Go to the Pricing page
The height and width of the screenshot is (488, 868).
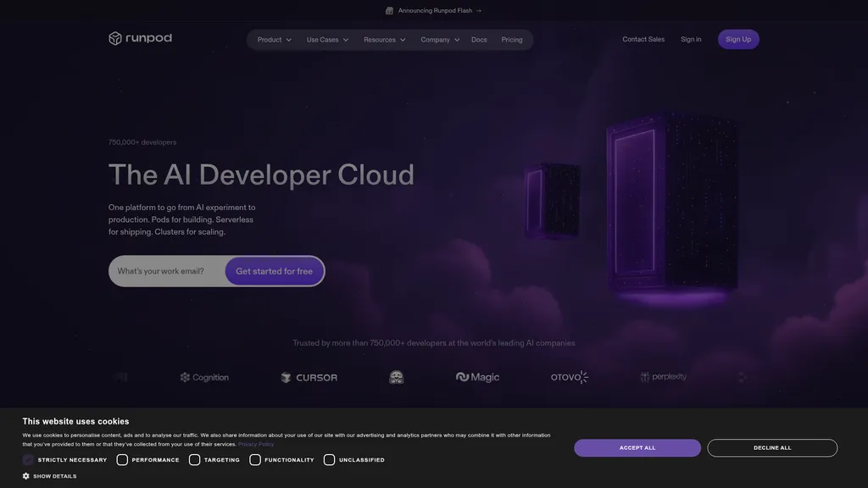point(511,40)
